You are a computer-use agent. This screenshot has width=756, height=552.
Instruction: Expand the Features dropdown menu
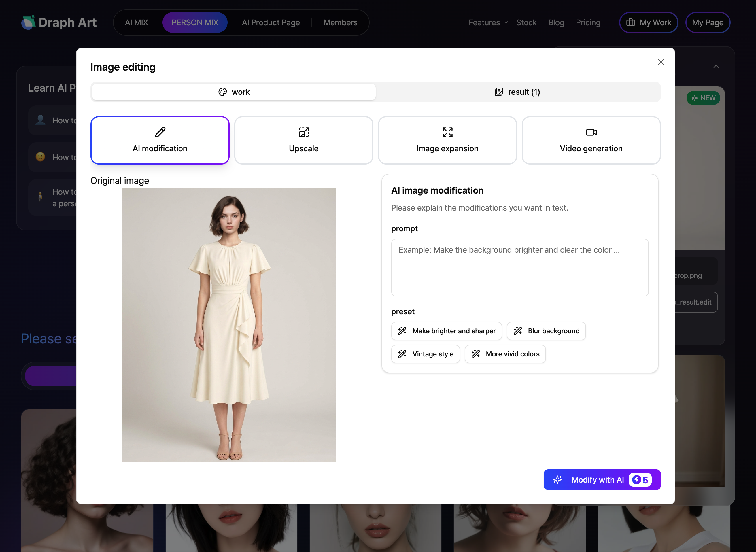click(x=488, y=22)
